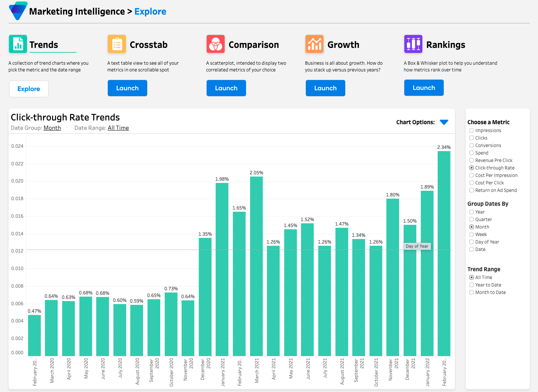The width and height of the screenshot is (538, 392).
Task: Select the Growth chart icon
Action: [314, 44]
